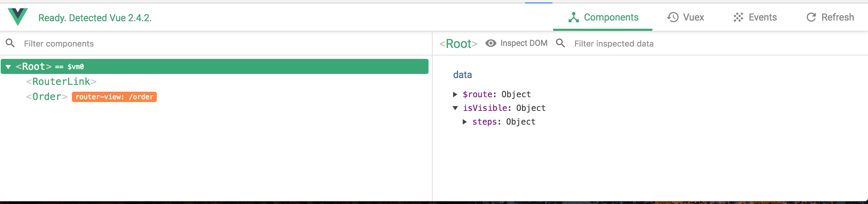The width and height of the screenshot is (868, 204).
Task: Collapse the Root component tree node
Action: [8, 67]
